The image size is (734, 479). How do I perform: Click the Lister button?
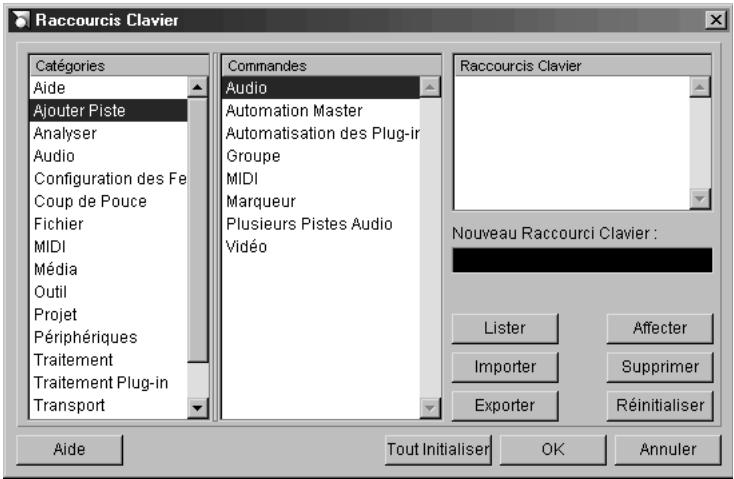click(x=505, y=328)
